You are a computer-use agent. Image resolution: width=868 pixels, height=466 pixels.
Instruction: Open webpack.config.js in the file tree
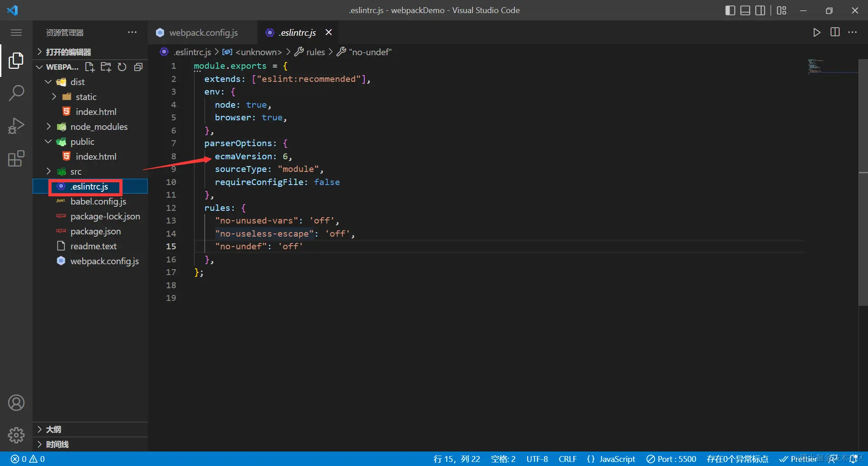pyautogui.click(x=104, y=261)
